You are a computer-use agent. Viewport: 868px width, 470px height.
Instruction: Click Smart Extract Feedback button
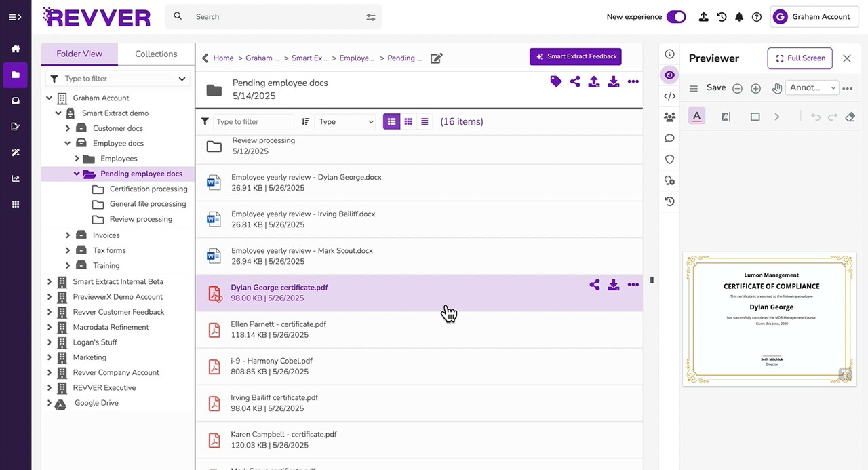pyautogui.click(x=576, y=56)
